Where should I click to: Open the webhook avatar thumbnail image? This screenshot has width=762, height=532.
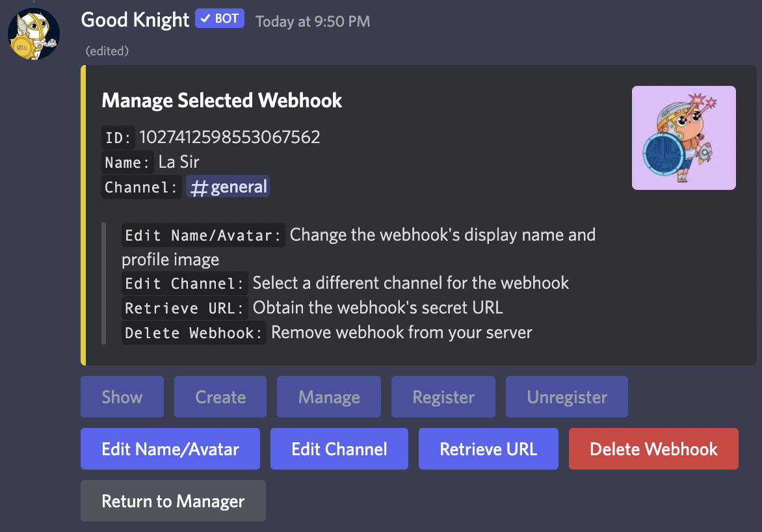pyautogui.click(x=683, y=138)
